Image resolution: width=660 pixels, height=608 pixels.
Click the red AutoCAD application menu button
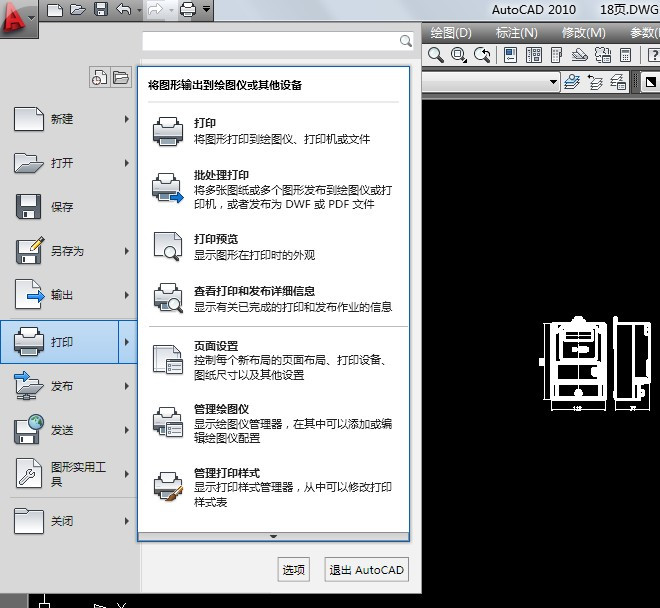pyautogui.click(x=19, y=19)
